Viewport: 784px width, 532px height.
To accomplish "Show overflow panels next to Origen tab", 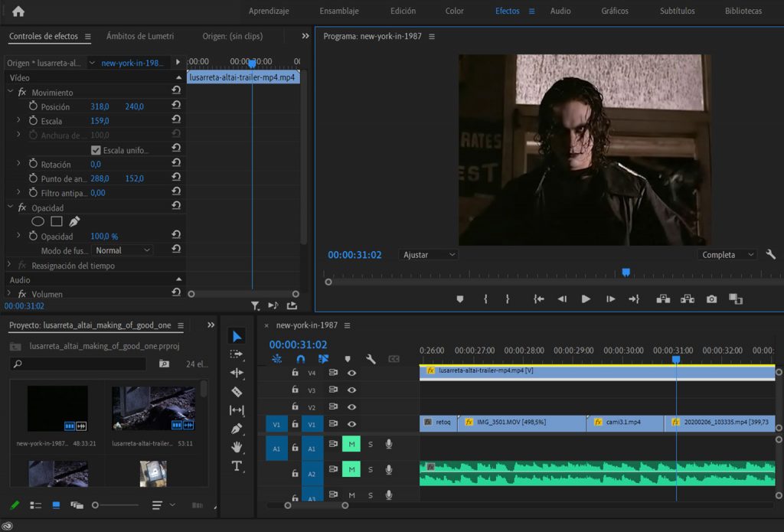I will point(305,36).
